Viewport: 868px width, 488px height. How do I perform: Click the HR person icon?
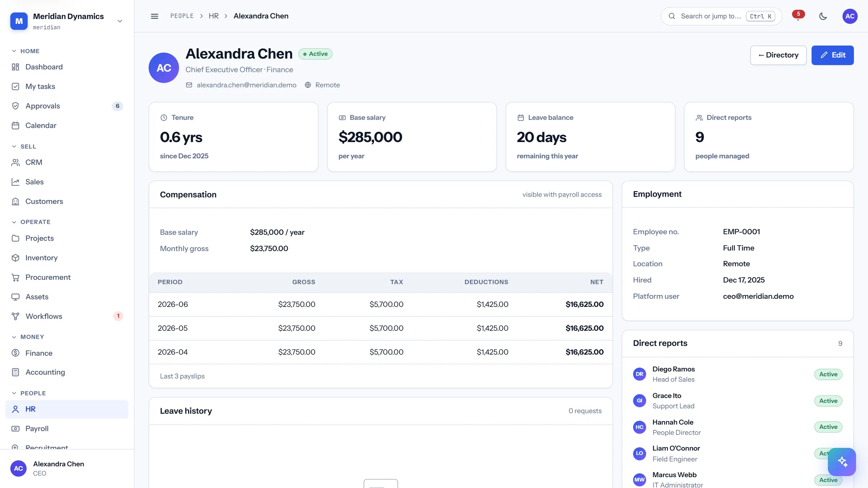[x=15, y=409]
